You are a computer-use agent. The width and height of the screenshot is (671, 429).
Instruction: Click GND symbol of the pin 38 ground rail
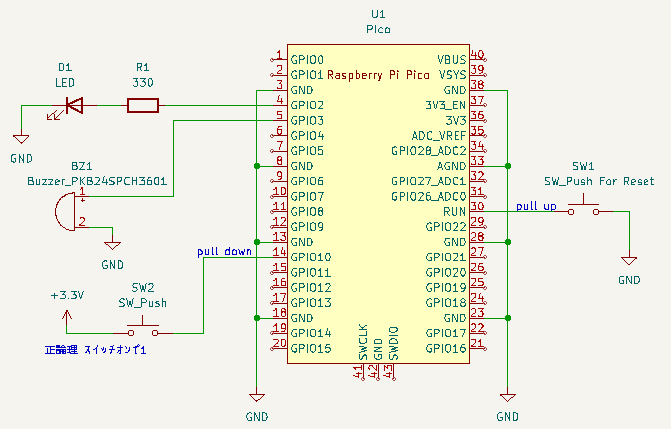point(508,397)
